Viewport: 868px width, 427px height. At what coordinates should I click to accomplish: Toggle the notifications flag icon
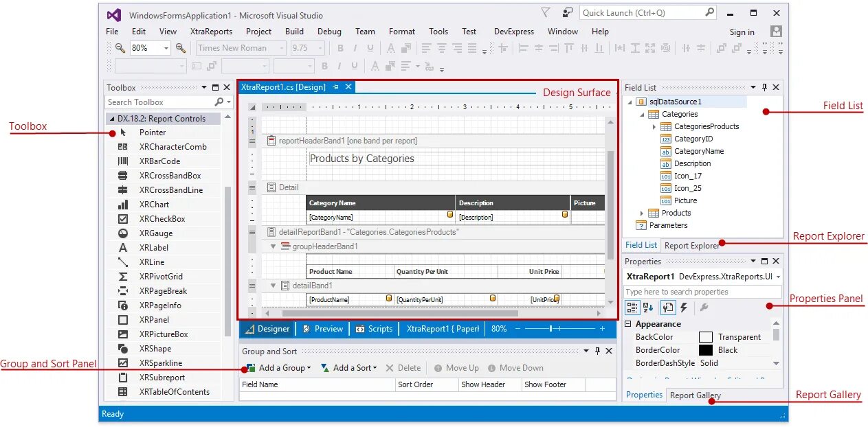[x=546, y=12]
